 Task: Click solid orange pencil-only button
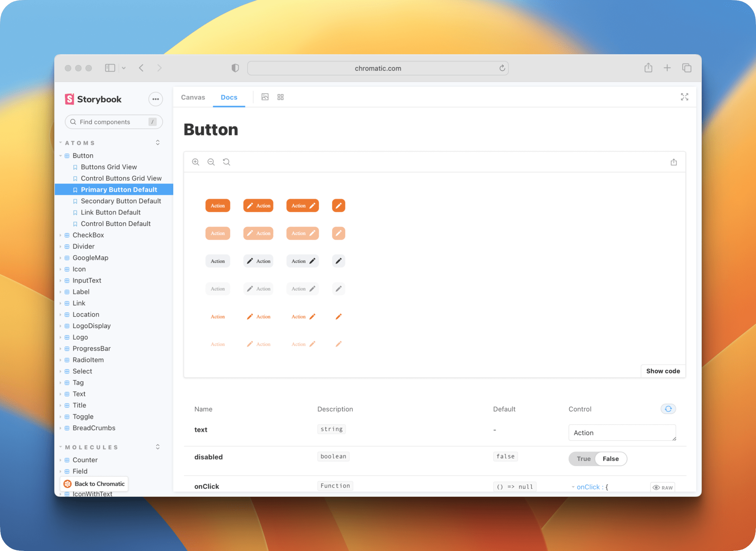click(339, 206)
